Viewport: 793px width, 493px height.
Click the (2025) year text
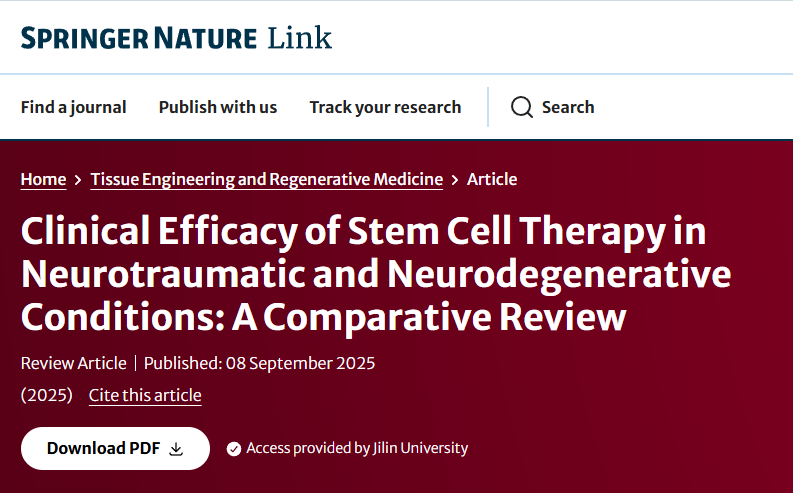point(47,395)
